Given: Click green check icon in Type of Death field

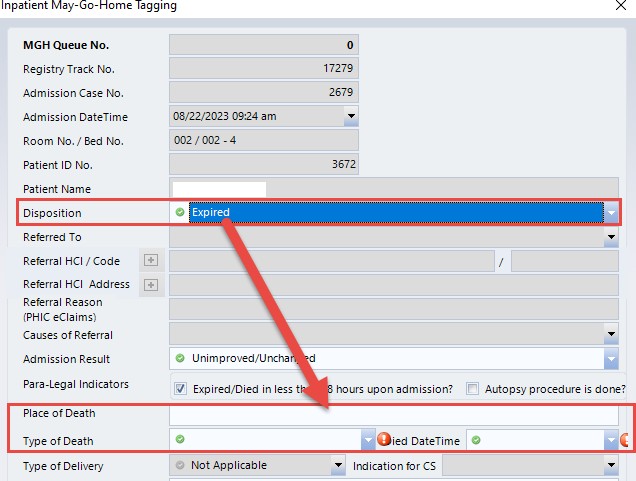Looking at the screenshot, I should [180, 440].
